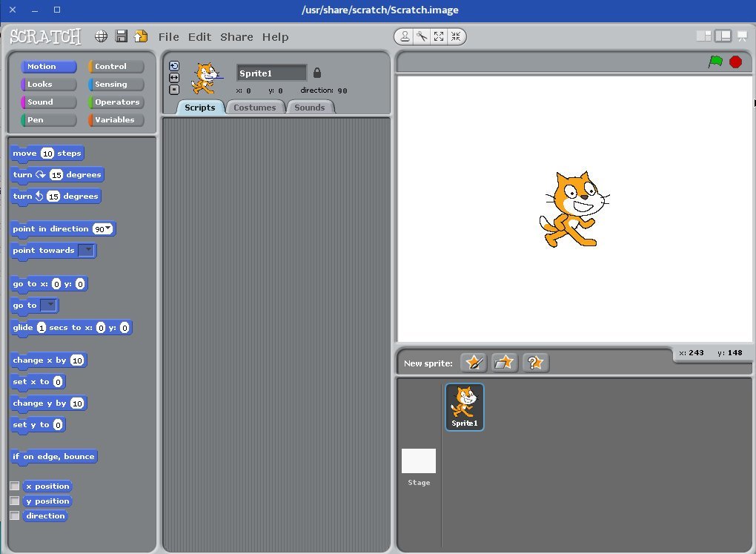Click degrees value in turn clockwise block
The width and height of the screenshot is (756, 554).
pos(56,175)
